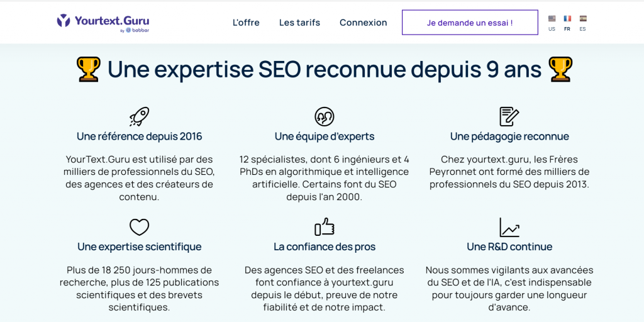
Task: Click paragraph starting 'Nous sommes vigilants aux avancées'
Action: pyautogui.click(x=509, y=289)
